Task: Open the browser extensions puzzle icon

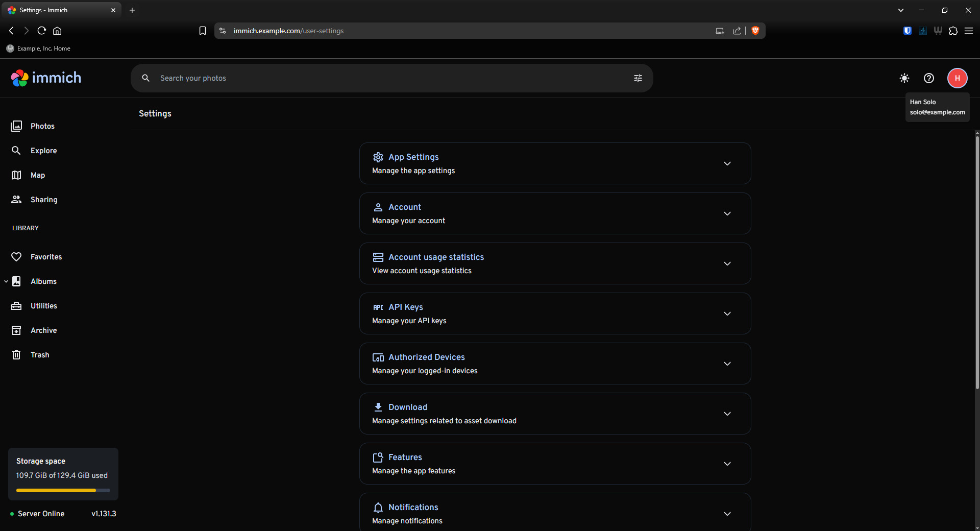Action: tap(953, 31)
